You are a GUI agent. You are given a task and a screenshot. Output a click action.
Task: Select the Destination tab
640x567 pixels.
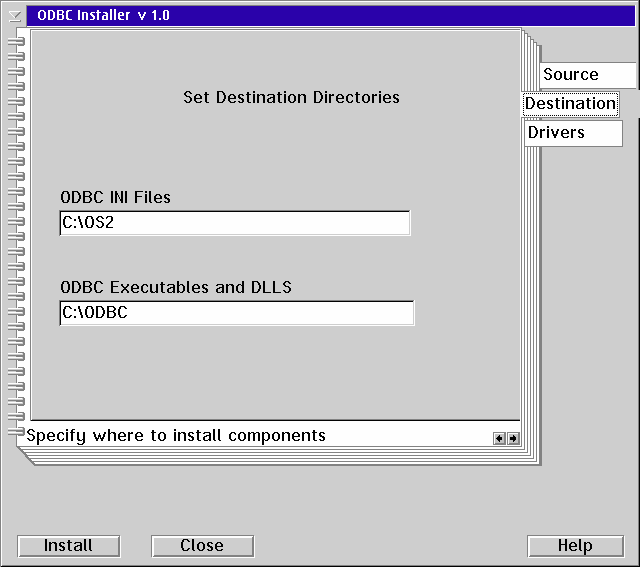click(x=571, y=104)
